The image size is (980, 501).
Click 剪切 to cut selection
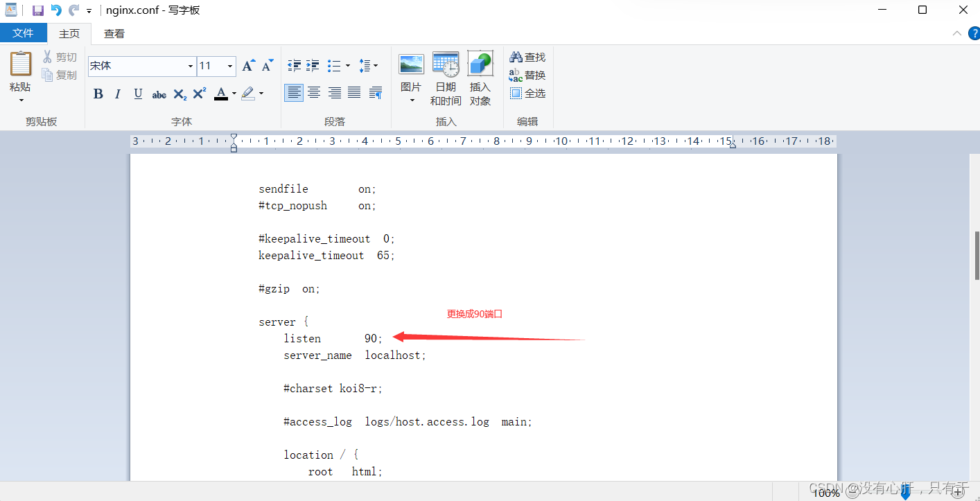(60, 57)
